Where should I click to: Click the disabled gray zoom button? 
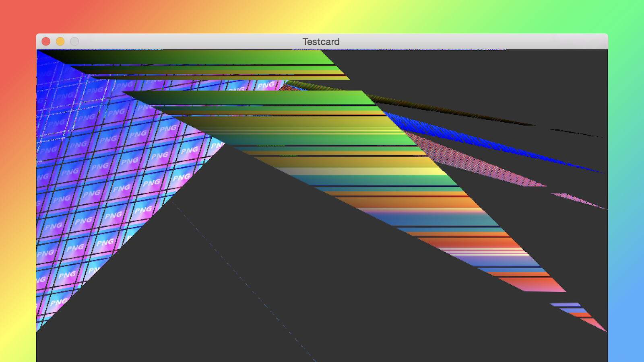[x=74, y=41]
